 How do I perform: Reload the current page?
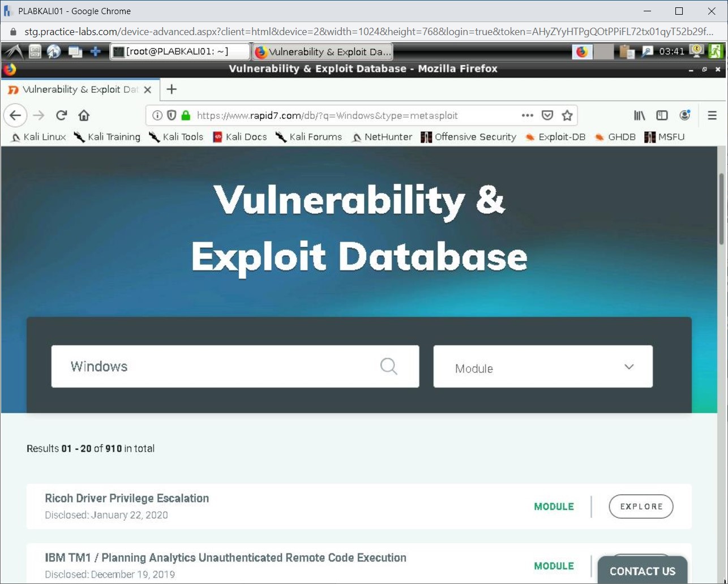pos(61,115)
